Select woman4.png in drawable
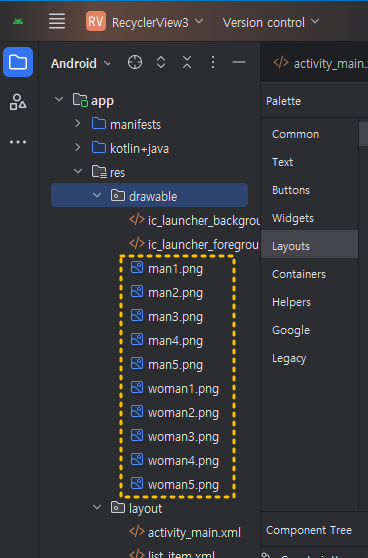This screenshot has height=558, width=368. tap(174, 461)
